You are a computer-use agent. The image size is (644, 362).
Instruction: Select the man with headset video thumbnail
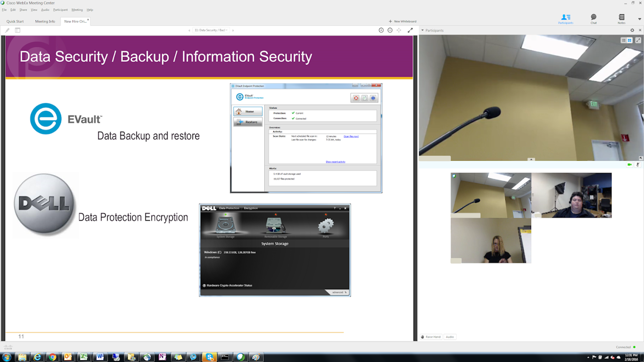tap(571, 195)
